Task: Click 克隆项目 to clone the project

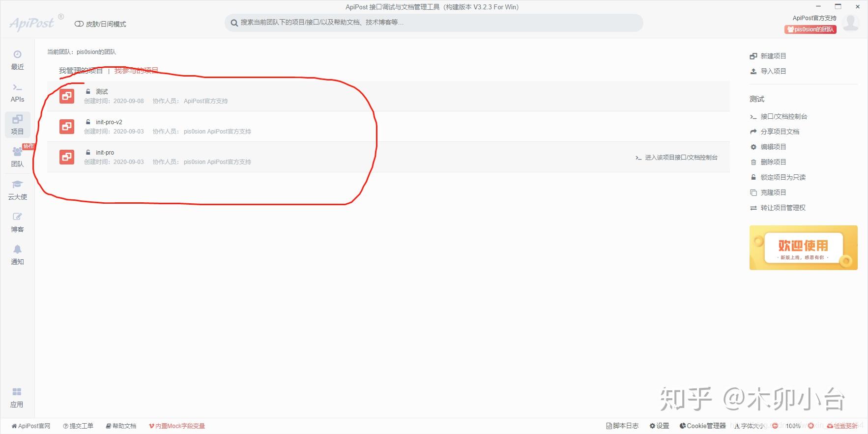Action: pyautogui.click(x=768, y=192)
